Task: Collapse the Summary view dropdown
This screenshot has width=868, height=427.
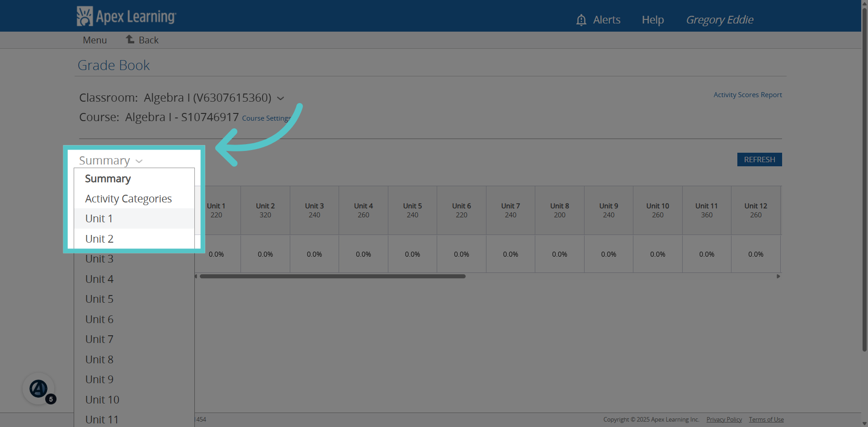Action: click(111, 160)
